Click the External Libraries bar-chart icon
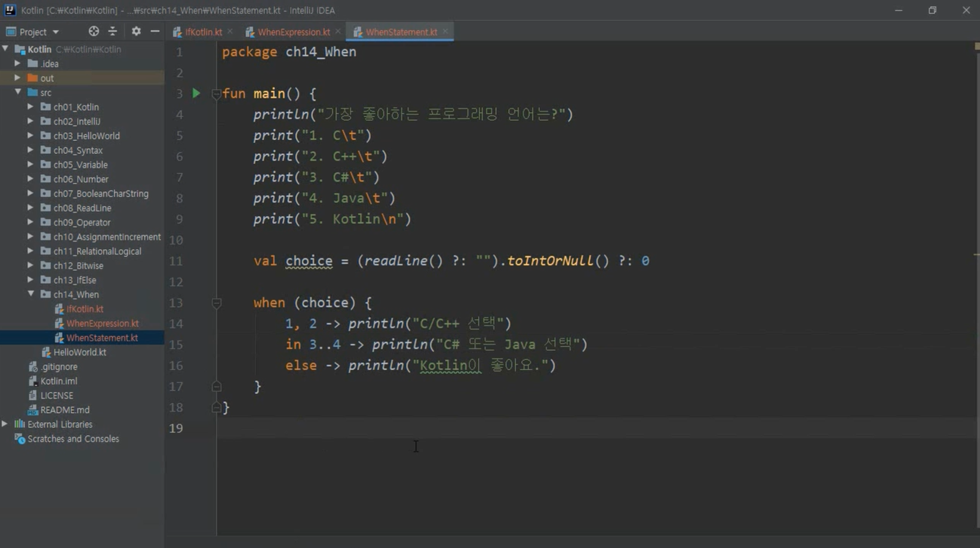Screen dimensions: 980x548 click(20, 424)
